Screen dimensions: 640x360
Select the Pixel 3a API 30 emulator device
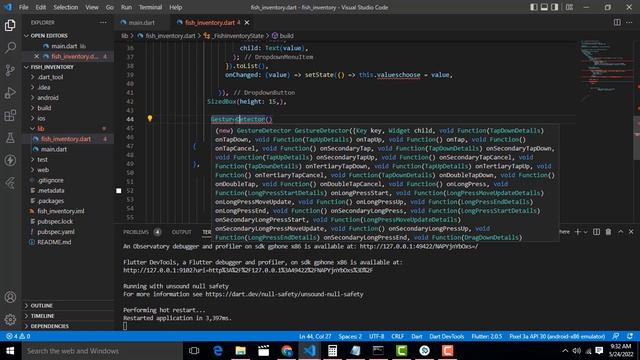(x=557, y=336)
